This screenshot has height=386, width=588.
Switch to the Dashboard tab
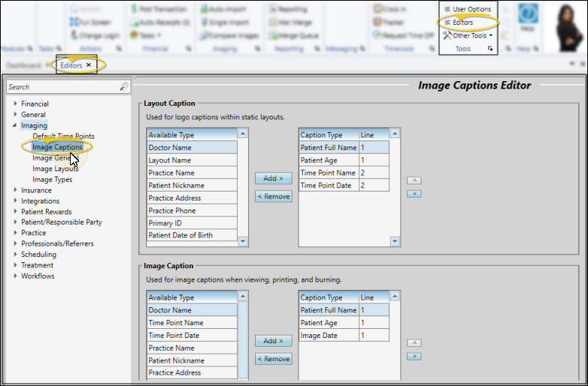tap(23, 65)
